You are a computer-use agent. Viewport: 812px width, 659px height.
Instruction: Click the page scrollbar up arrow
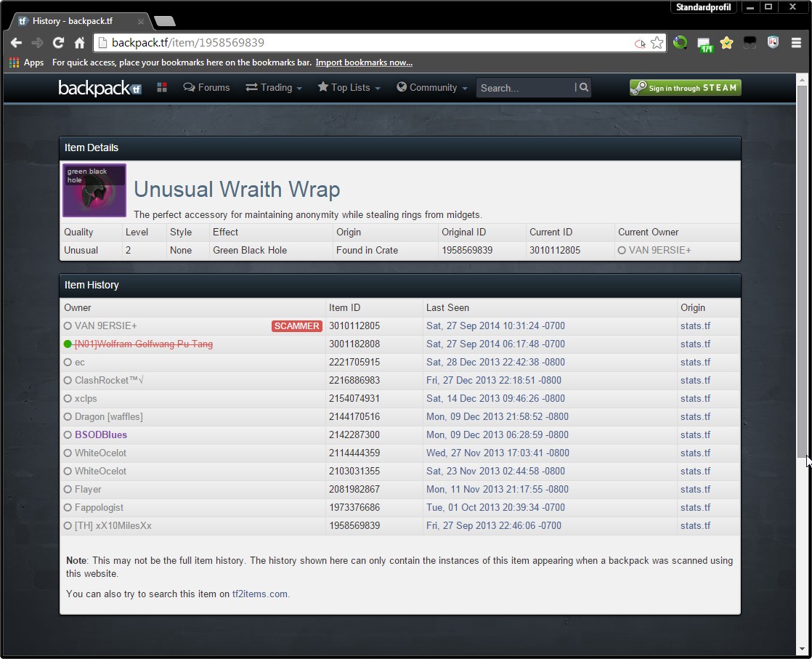(x=802, y=80)
